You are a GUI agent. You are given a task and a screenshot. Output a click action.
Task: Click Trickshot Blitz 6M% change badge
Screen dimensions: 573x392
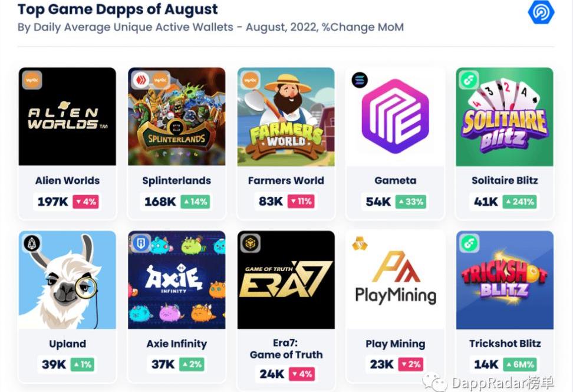[519, 365]
